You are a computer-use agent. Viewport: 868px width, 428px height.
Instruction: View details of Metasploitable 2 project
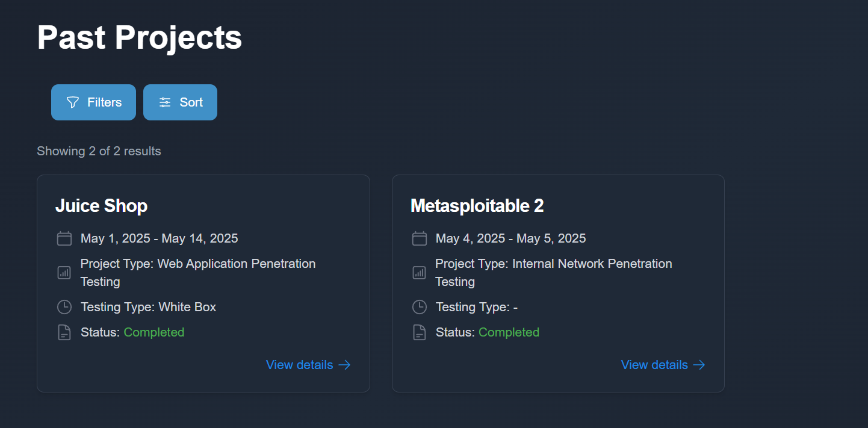tap(654, 365)
